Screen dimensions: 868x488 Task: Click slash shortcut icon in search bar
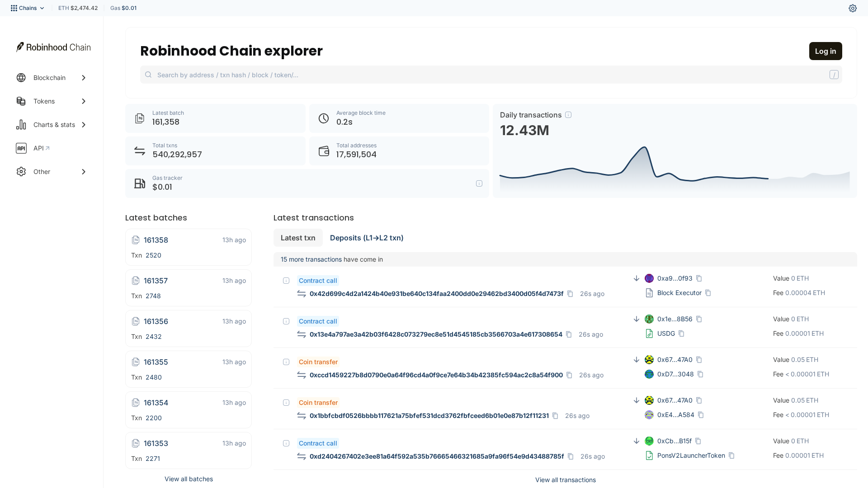(834, 75)
